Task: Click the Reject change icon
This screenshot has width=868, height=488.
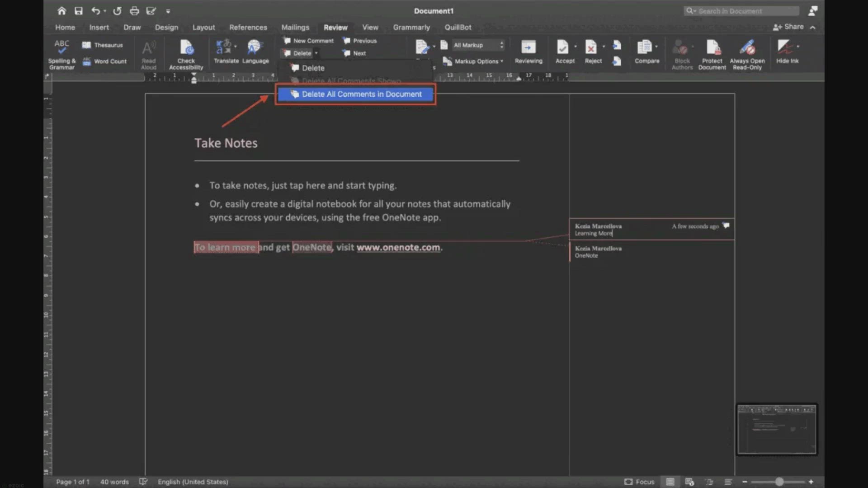Action: (591, 48)
